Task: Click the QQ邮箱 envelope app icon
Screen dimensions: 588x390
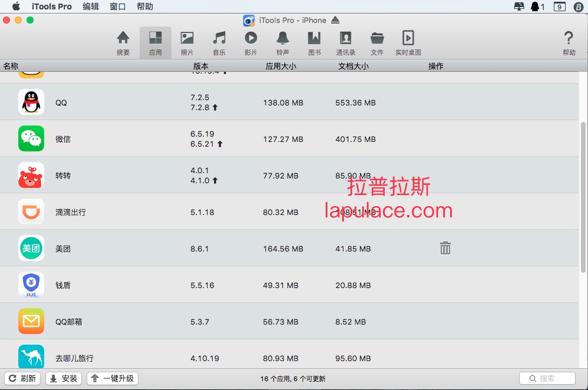Action: pos(31,322)
